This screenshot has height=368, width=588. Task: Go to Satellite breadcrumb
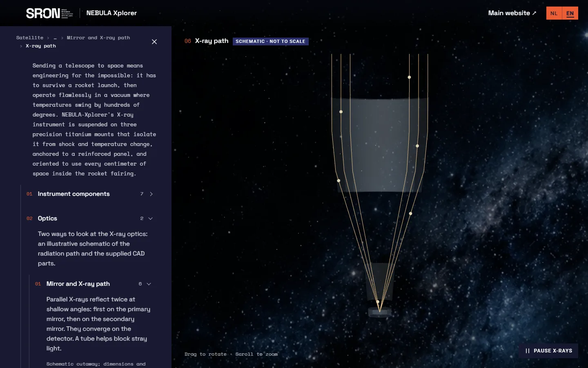(30, 38)
